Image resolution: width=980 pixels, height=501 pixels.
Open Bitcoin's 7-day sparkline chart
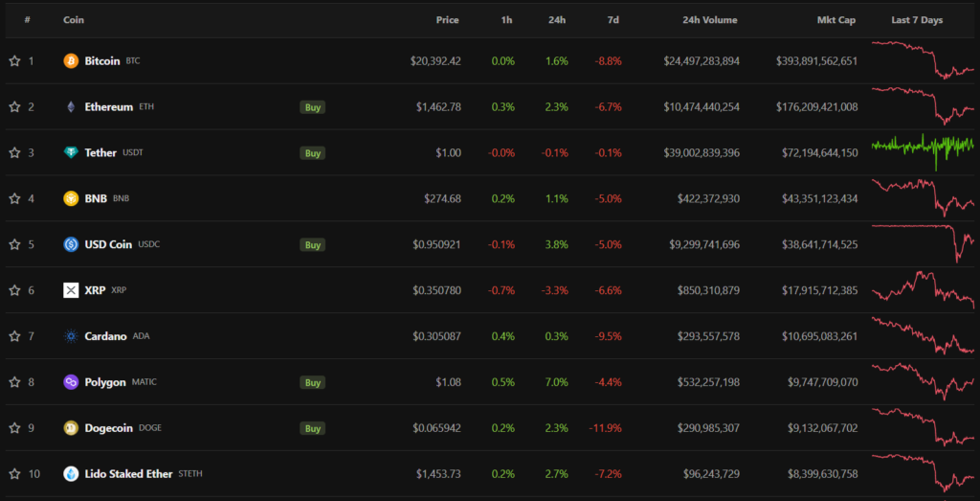tap(923, 60)
